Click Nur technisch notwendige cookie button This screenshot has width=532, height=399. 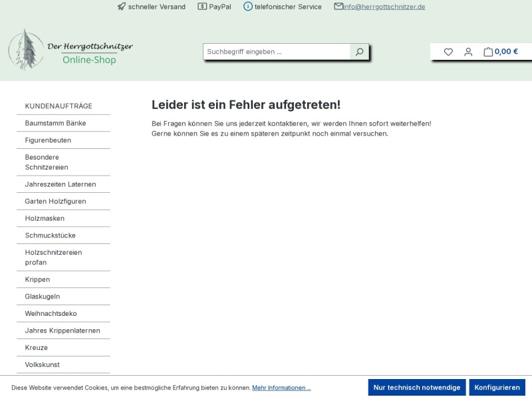(x=417, y=388)
